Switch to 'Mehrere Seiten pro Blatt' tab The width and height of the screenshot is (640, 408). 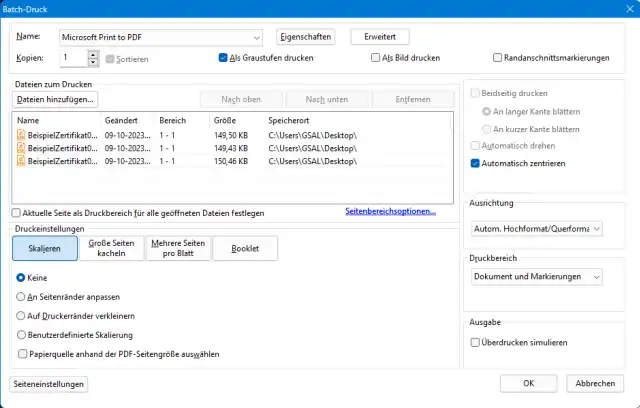point(176,249)
